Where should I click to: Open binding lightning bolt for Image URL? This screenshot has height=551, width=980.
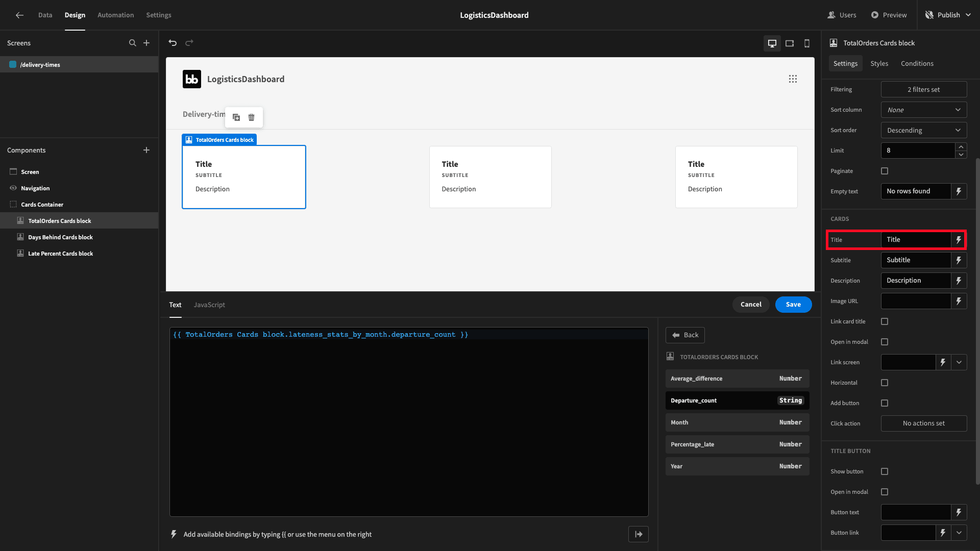coord(959,301)
